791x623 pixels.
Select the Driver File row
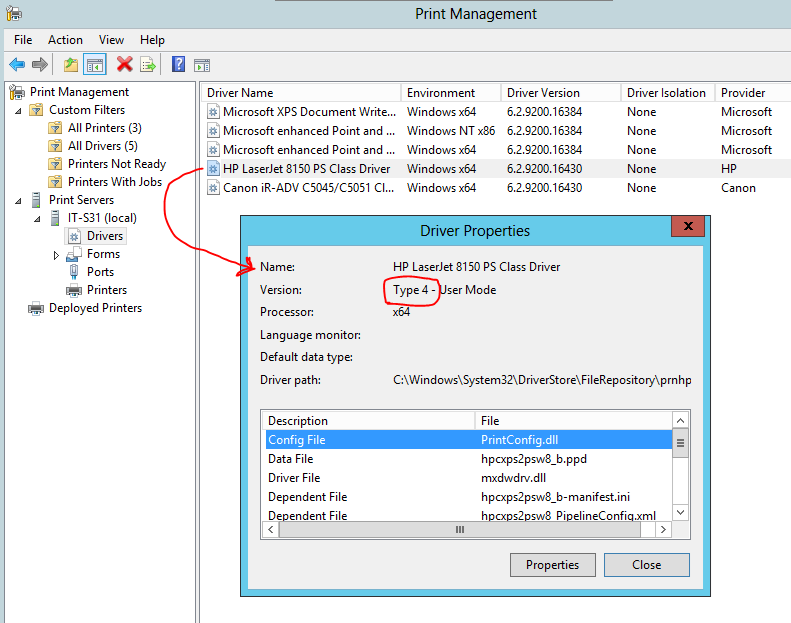tap(469, 478)
